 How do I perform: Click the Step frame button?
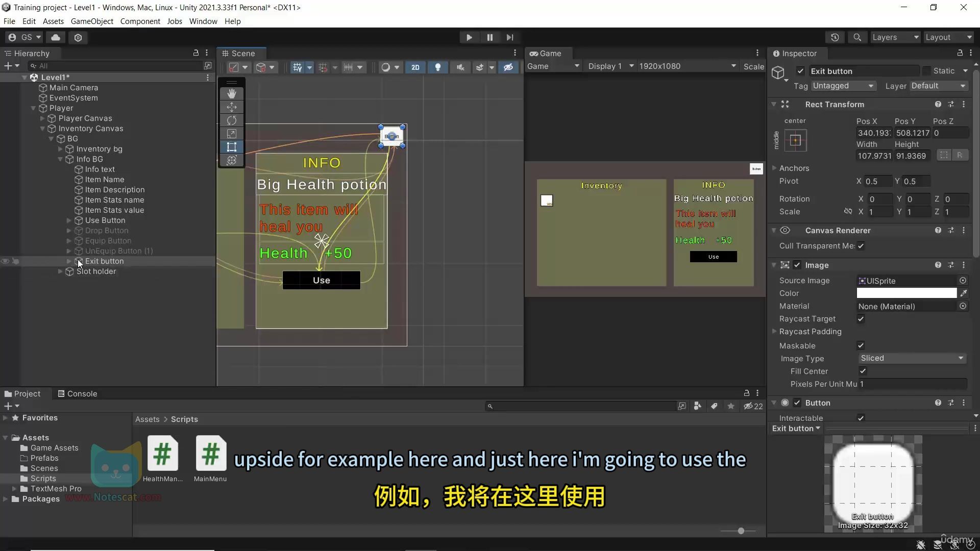tap(510, 37)
